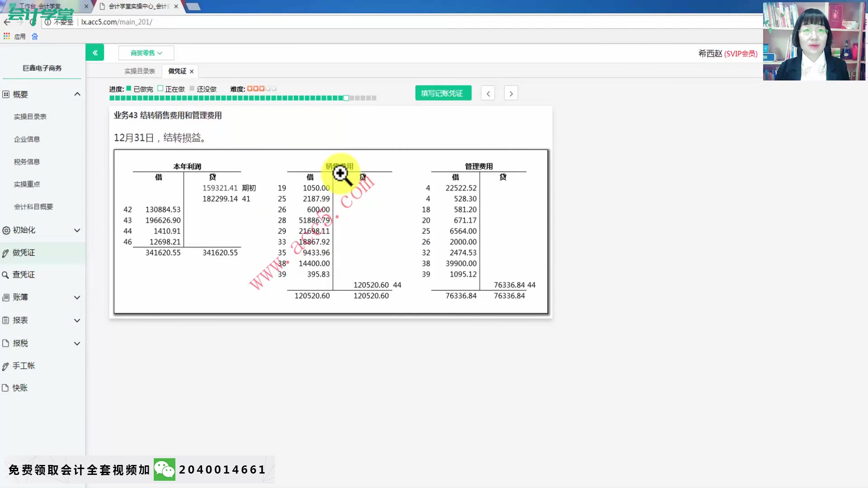Select the 报税 document icon
Image resolution: width=868 pixels, height=488 pixels.
(x=6, y=343)
